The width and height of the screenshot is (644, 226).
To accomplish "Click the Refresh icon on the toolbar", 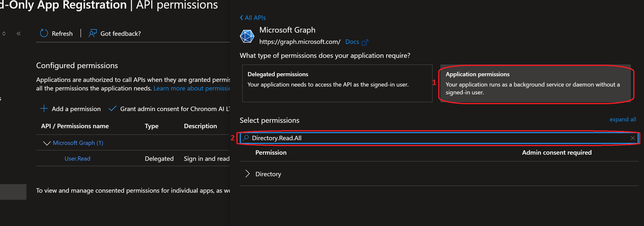I will (44, 33).
